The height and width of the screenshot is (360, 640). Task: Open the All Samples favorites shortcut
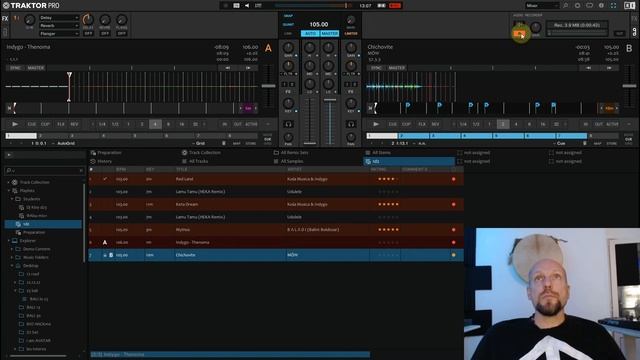288,161
